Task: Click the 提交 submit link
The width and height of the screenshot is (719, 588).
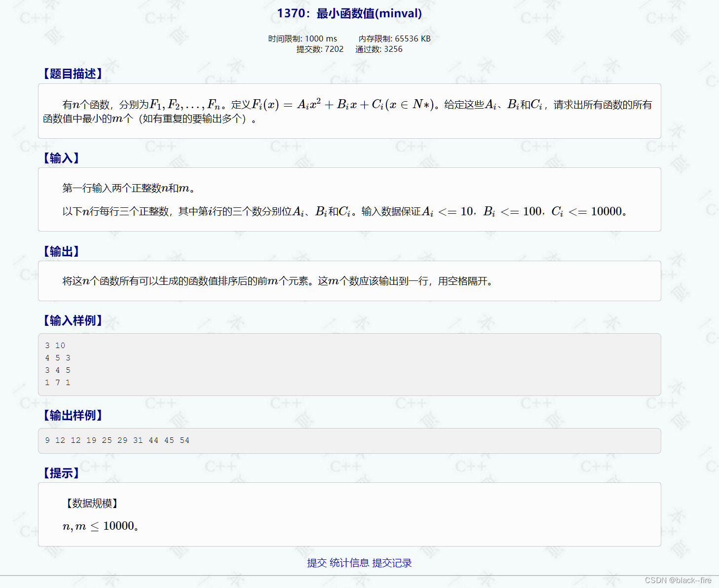Action: pos(317,563)
